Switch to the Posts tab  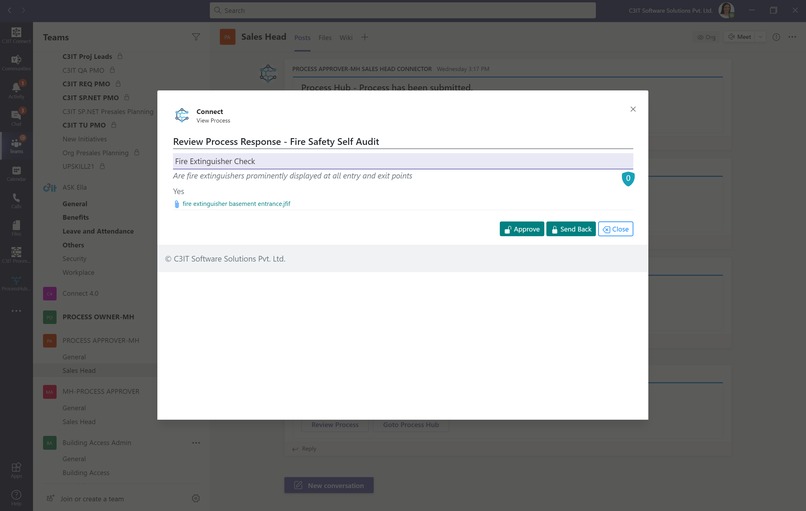pyautogui.click(x=302, y=38)
